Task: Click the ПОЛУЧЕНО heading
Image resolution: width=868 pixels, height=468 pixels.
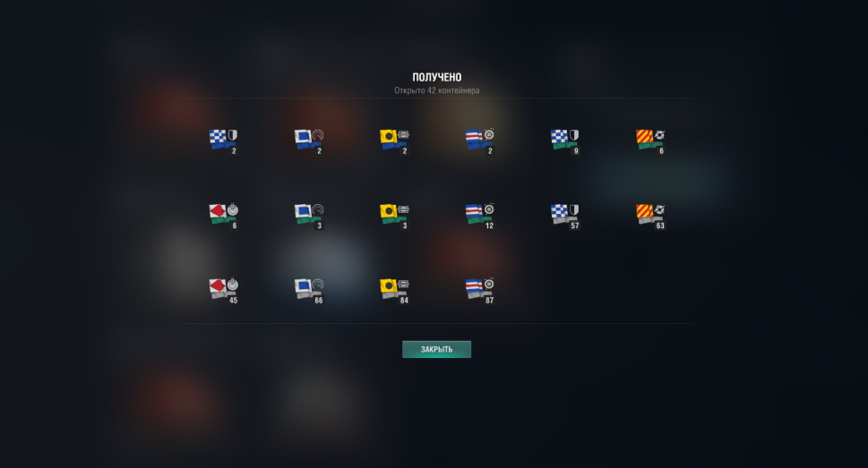Action: [x=437, y=78]
